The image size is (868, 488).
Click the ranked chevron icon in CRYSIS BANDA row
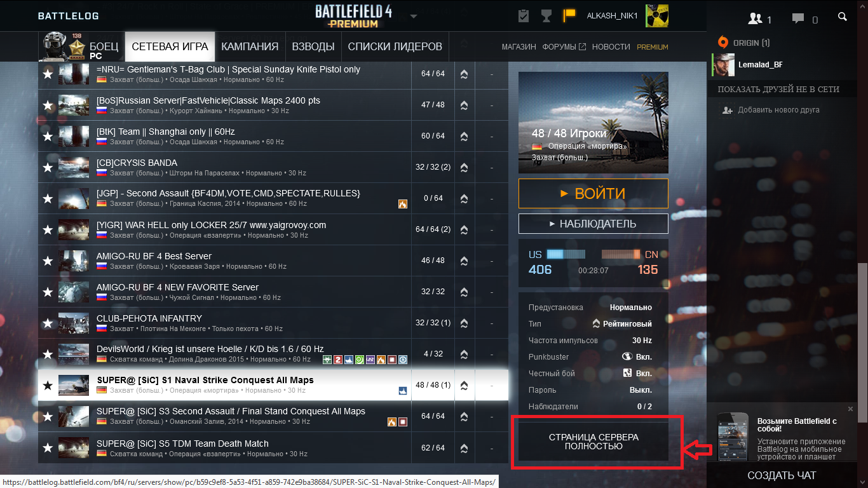464,167
